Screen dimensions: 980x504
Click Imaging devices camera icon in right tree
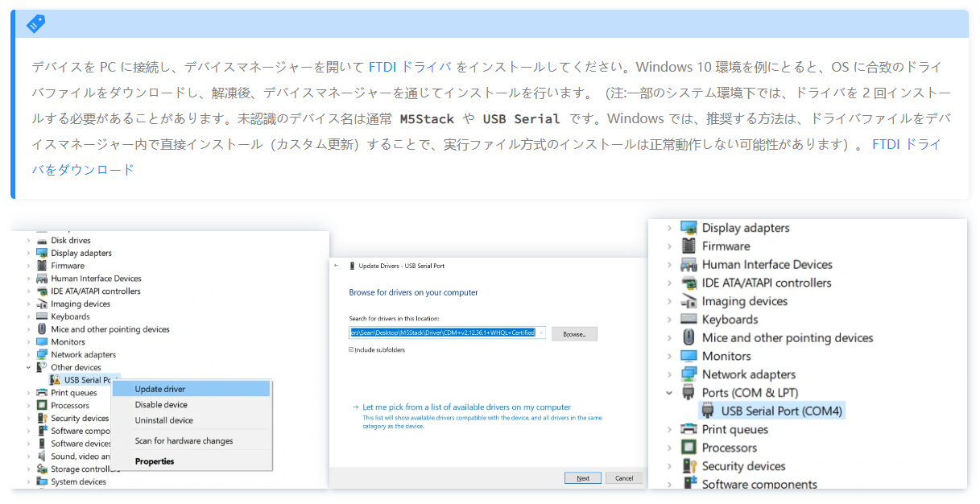[x=688, y=301]
